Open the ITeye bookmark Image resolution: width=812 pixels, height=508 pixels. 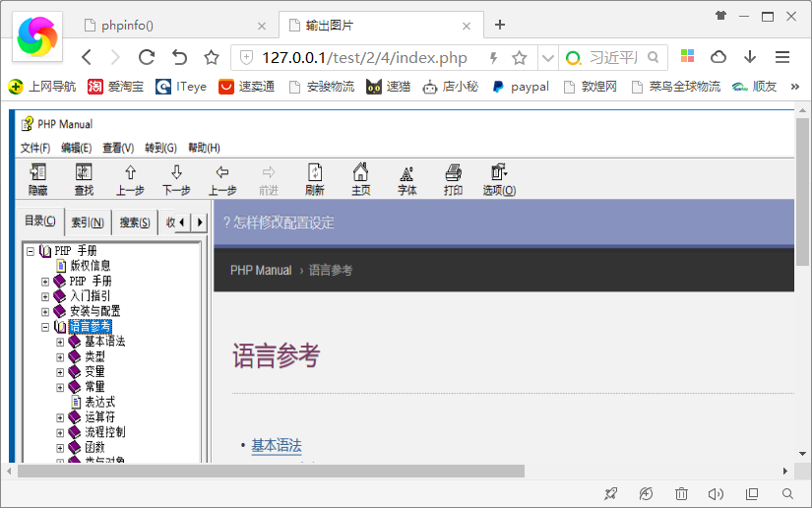pos(181,87)
